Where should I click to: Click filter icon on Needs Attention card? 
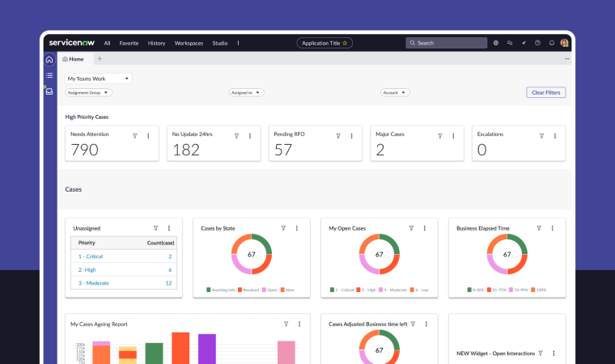(x=135, y=136)
